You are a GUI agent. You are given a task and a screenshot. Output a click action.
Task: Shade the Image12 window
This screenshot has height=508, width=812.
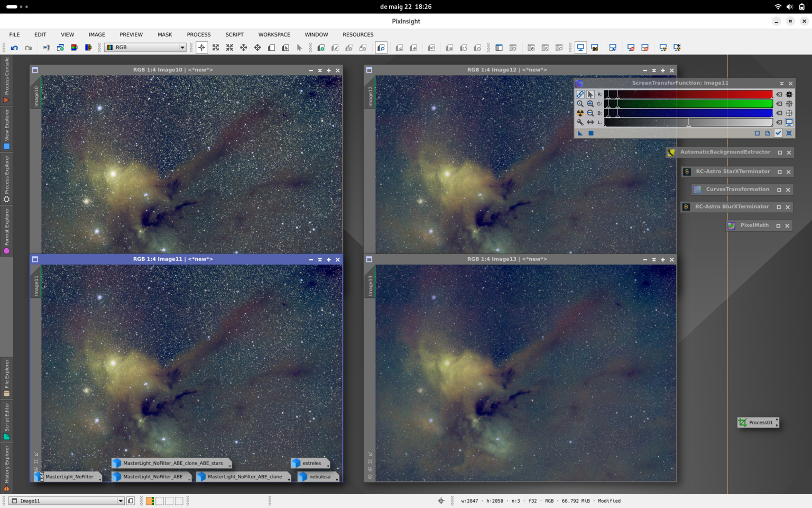point(654,70)
